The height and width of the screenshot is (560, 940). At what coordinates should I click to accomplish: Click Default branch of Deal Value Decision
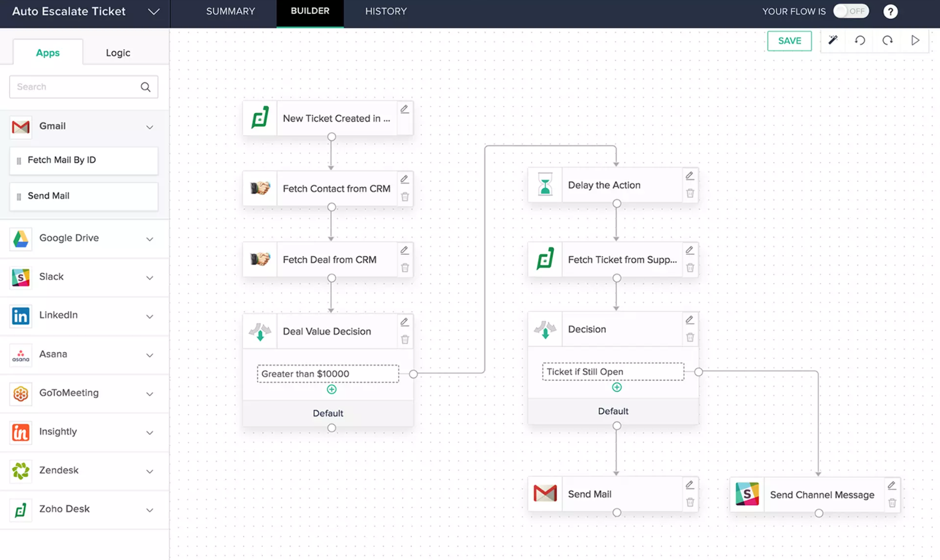[328, 413]
